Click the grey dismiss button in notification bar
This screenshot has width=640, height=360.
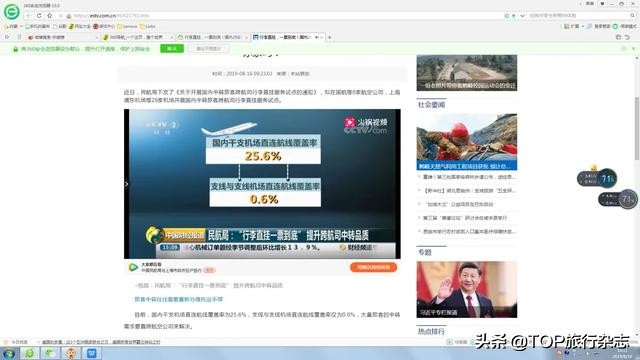[x=208, y=49]
